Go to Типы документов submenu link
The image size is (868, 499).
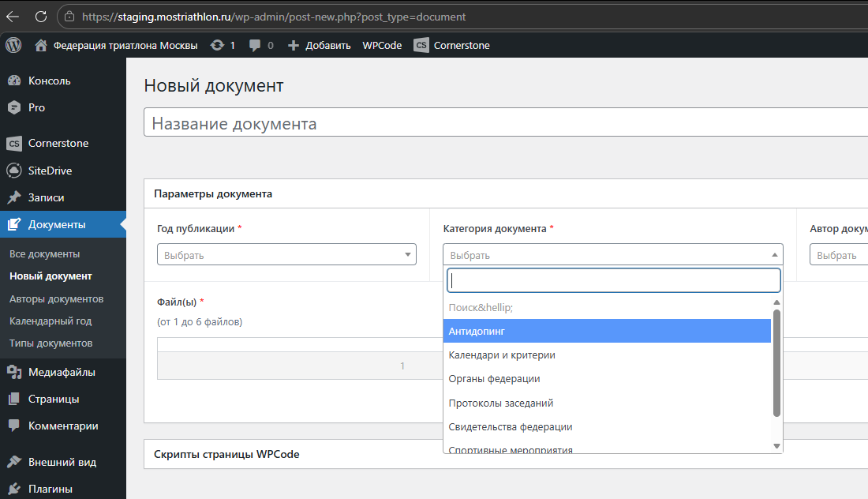point(51,343)
